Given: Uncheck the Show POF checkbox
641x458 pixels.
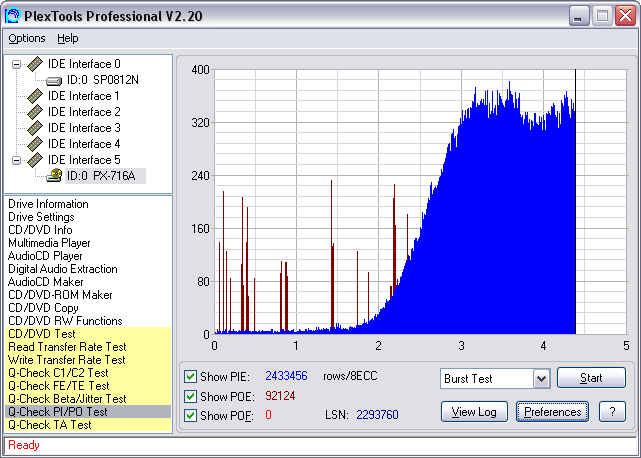Looking at the screenshot, I should click(190, 415).
